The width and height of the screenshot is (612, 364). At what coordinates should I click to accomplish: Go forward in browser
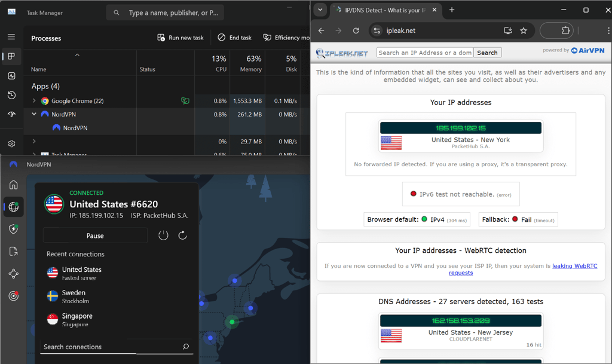pyautogui.click(x=338, y=30)
